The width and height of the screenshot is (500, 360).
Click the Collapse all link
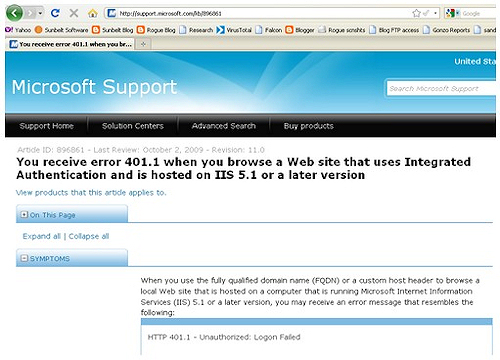(x=89, y=236)
